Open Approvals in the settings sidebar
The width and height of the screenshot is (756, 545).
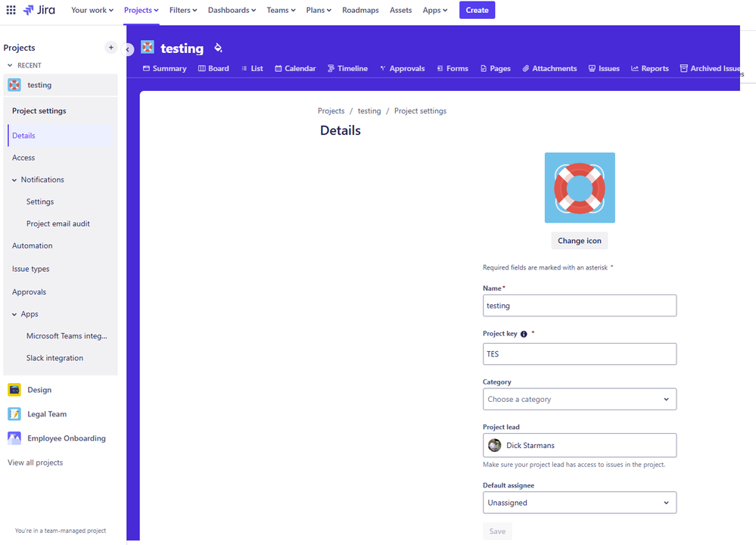pos(29,291)
